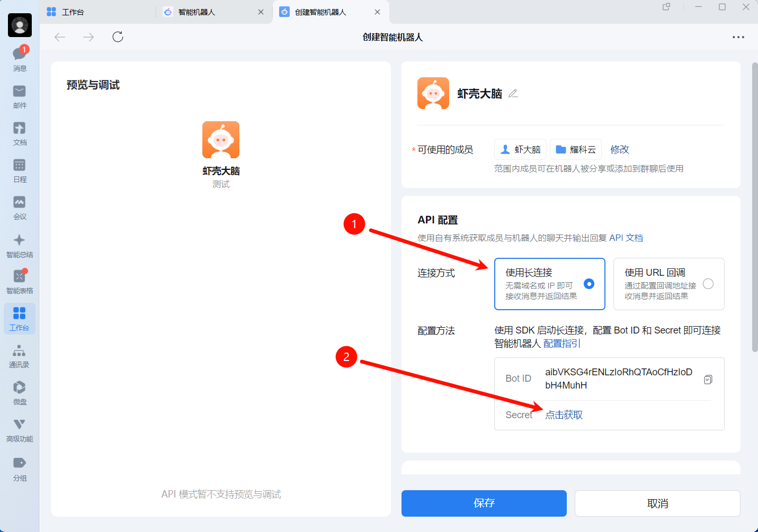The width and height of the screenshot is (758, 532).
Task: Click the vertical scrollbar on the right
Action: pos(755,207)
